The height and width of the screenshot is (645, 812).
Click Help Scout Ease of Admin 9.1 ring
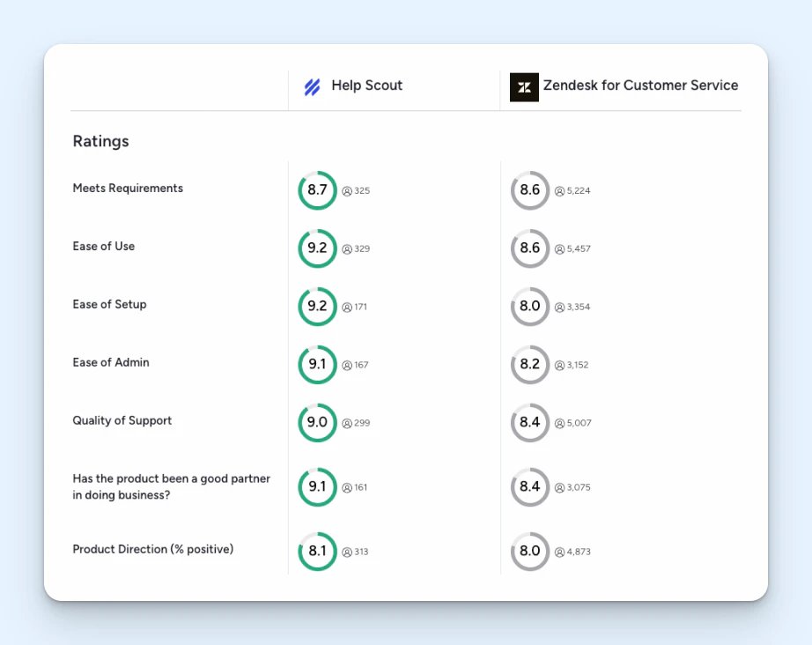[x=317, y=364]
